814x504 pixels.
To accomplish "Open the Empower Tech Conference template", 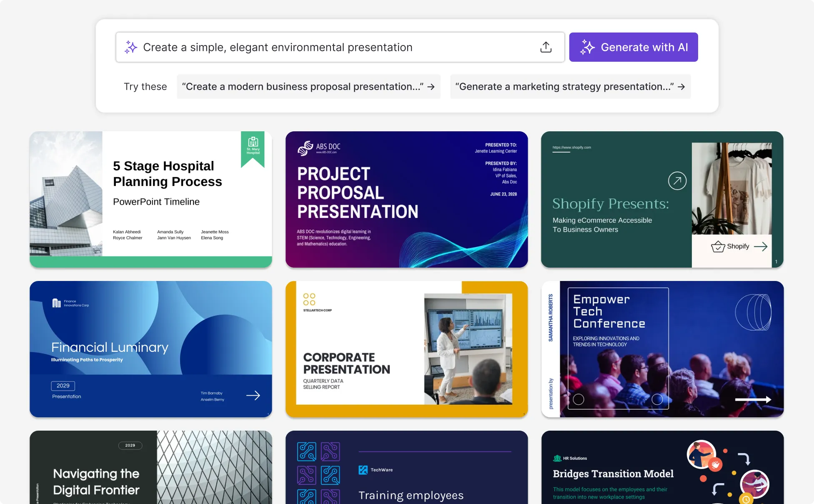I will pyautogui.click(x=662, y=349).
